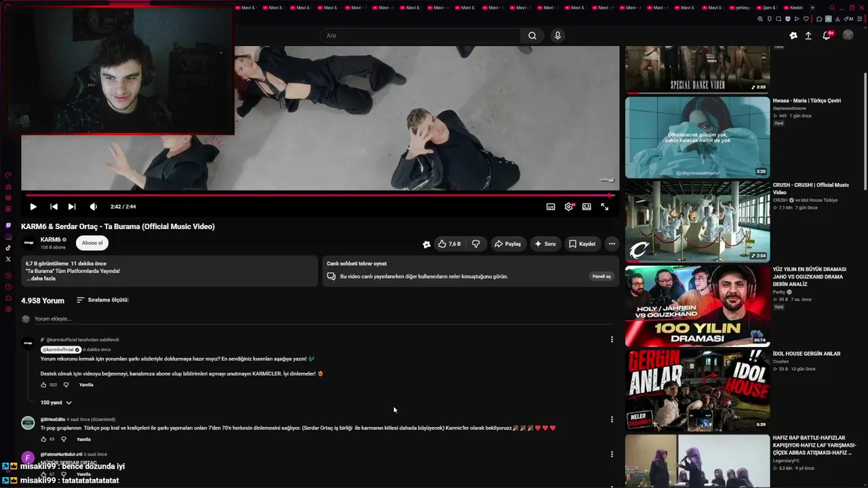Viewport: 868px width, 488px height.
Task: Open YouTube notifications bell
Action: pyautogui.click(x=827, y=36)
